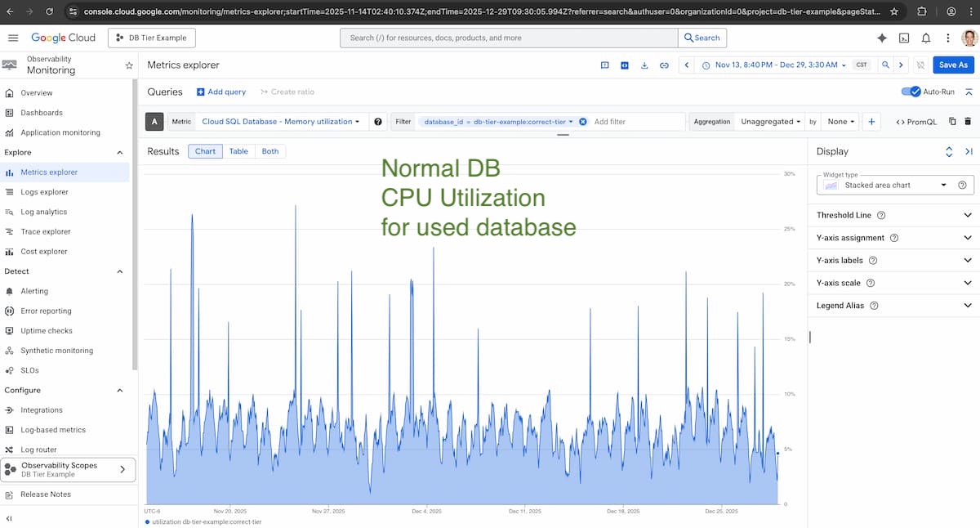
Task: Remove the database_id filter chip
Action: [583, 122]
